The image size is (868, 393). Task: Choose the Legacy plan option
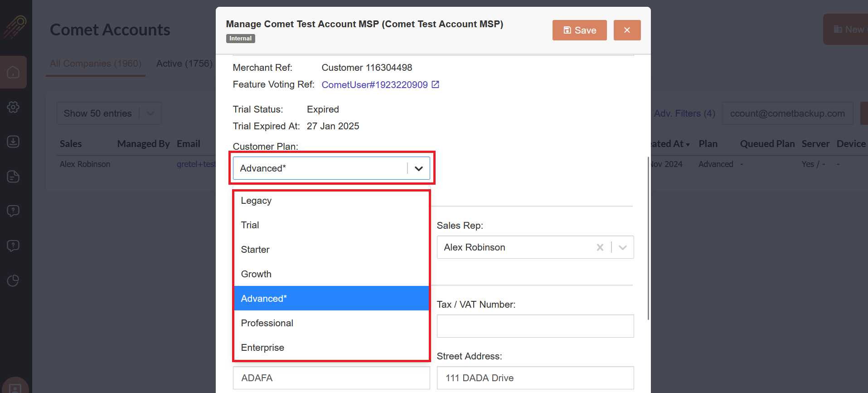[x=331, y=201]
